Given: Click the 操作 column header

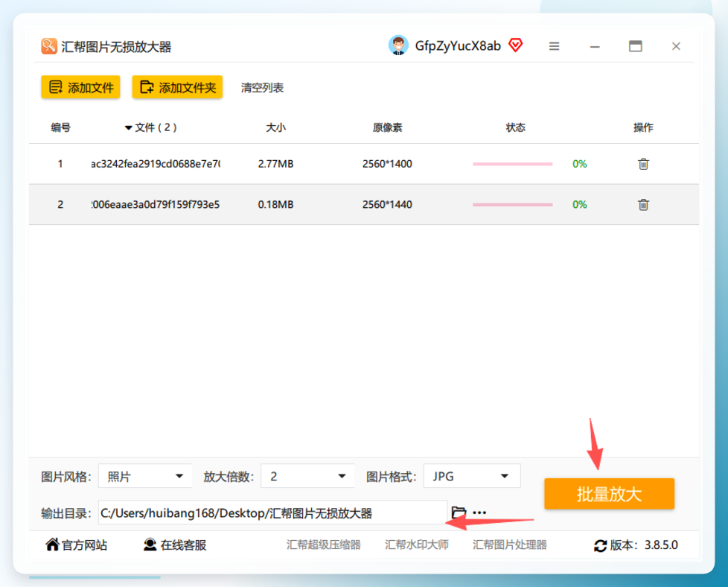Looking at the screenshot, I should [x=643, y=127].
